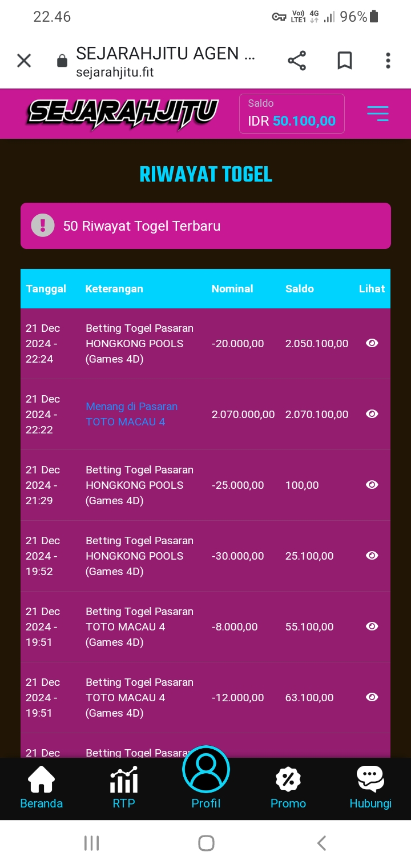View the 21:29 Hongkong Pools bet details

[x=372, y=485]
